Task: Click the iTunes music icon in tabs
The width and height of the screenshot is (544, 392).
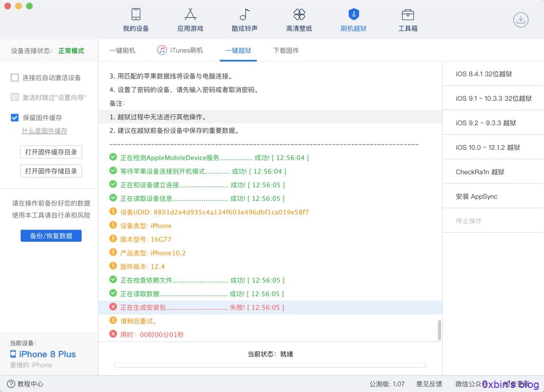Action: click(x=162, y=50)
